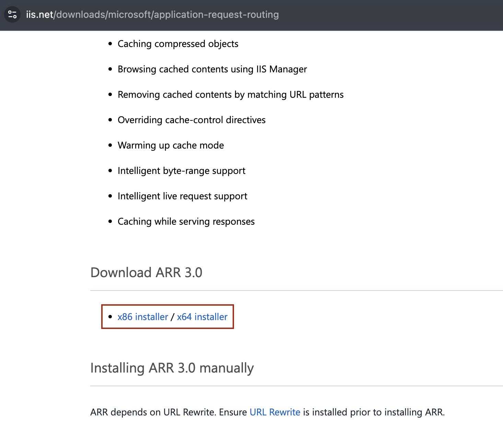Select the Caching compressed objects bullet
This screenshot has height=448, width=503.
tap(178, 44)
